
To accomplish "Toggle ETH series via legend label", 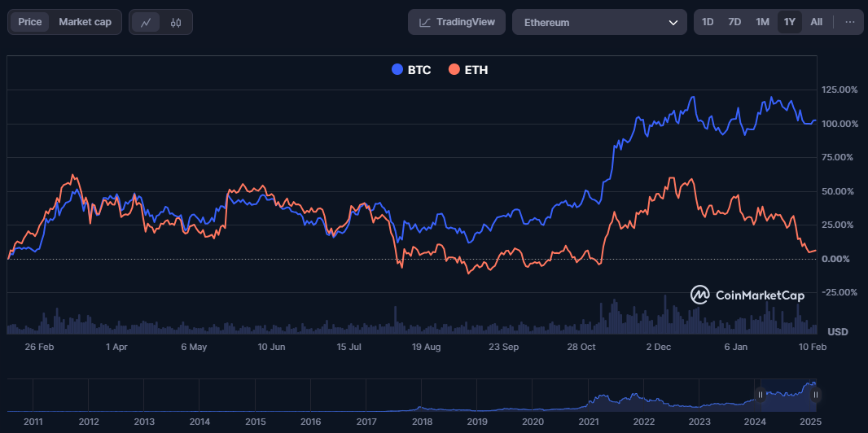I will pos(476,70).
